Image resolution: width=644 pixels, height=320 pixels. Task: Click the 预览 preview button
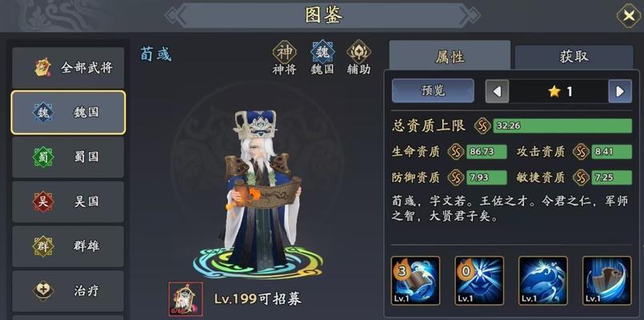tap(433, 90)
